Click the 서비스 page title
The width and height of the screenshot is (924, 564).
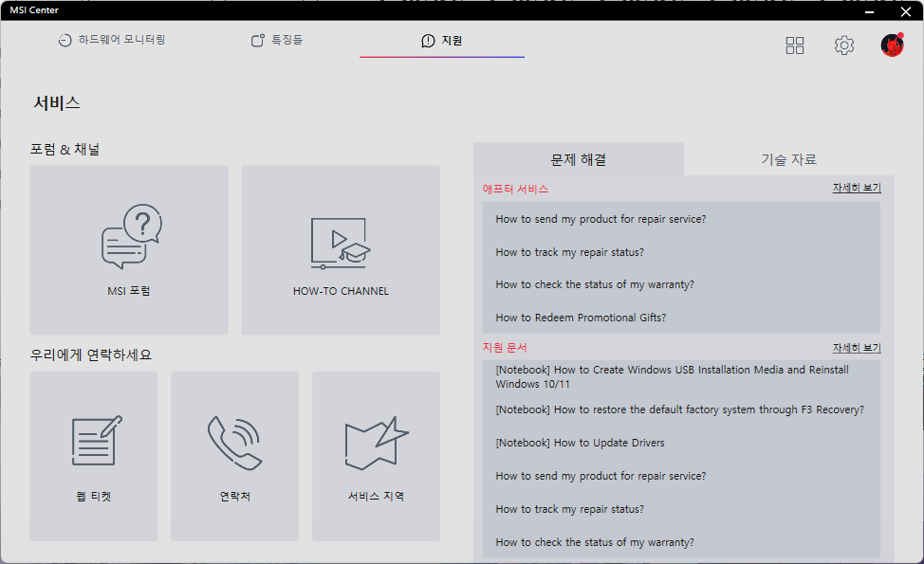click(57, 103)
